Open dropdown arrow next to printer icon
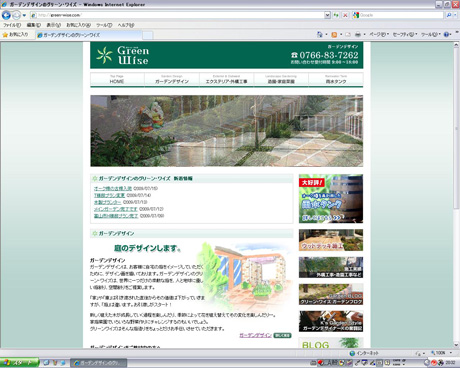The width and height of the screenshot is (460, 368). point(364,34)
